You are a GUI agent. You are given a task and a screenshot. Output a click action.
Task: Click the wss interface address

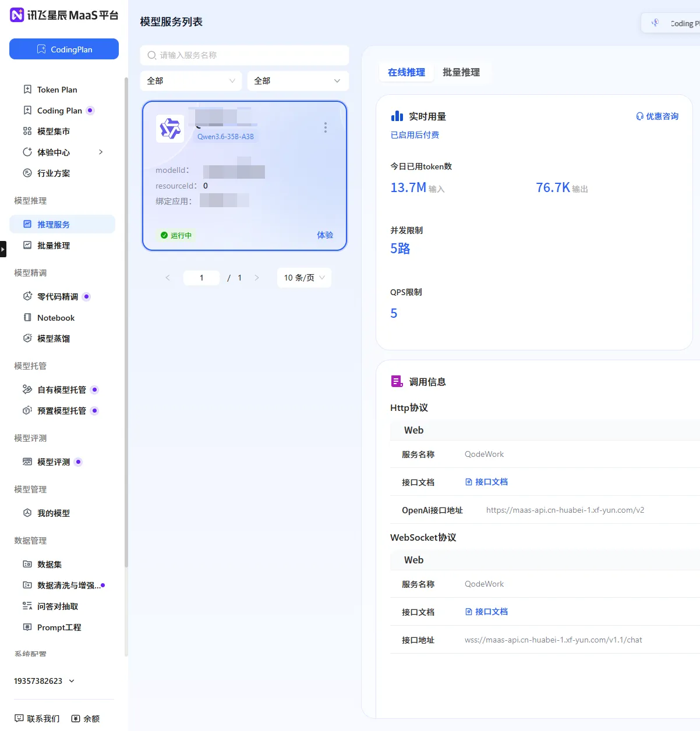point(553,640)
